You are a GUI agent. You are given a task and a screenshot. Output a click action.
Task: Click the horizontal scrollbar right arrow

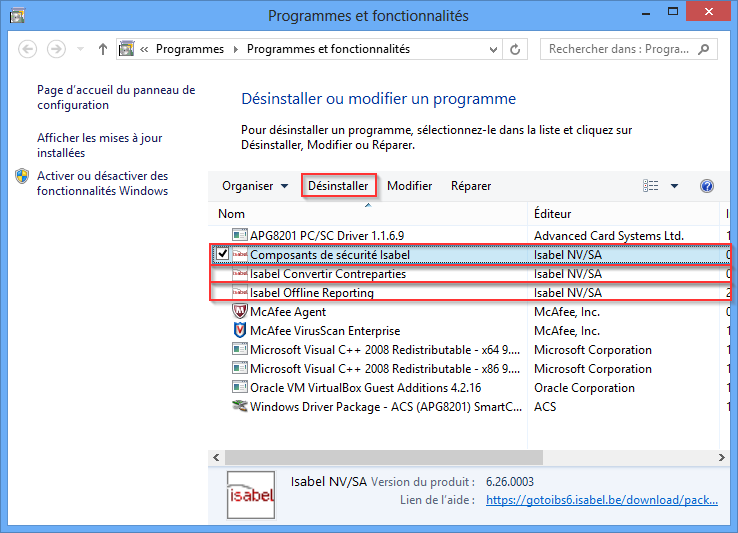[x=722, y=457]
